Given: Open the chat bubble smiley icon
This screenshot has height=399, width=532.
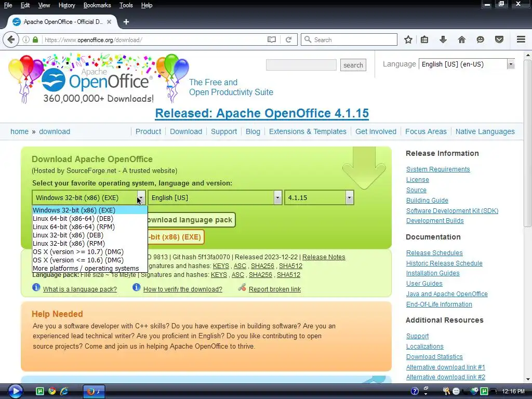Looking at the screenshot, I should [x=481, y=39].
